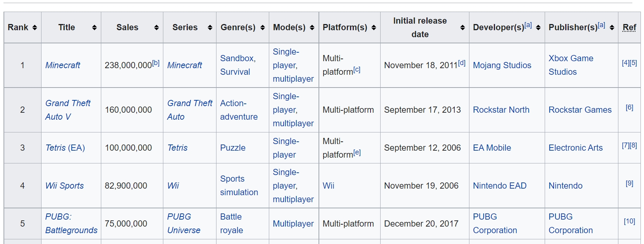Click Publisher(s) column sort arrows
The width and height of the screenshot is (644, 244).
[x=612, y=27]
